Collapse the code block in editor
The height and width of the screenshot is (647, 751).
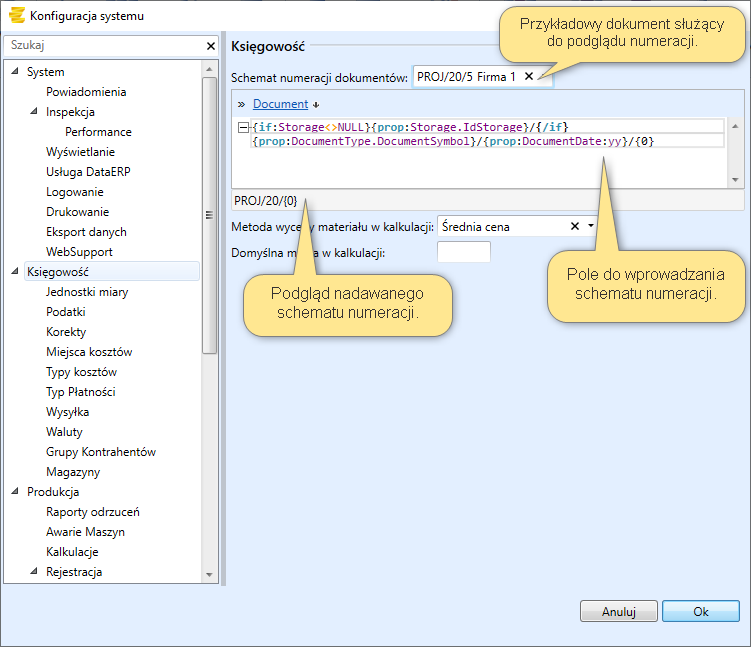[244, 127]
